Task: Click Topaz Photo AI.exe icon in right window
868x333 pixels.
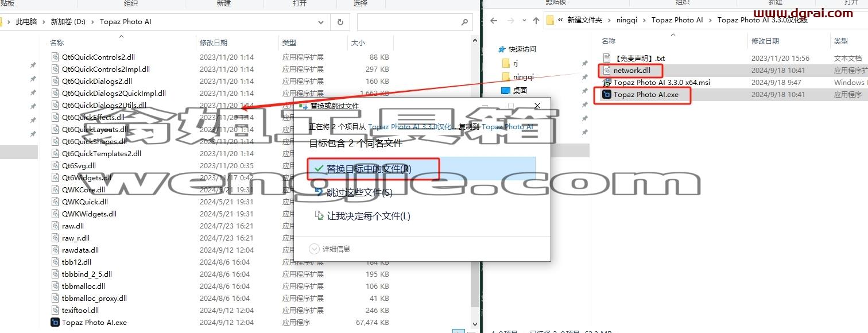Action: [x=607, y=95]
